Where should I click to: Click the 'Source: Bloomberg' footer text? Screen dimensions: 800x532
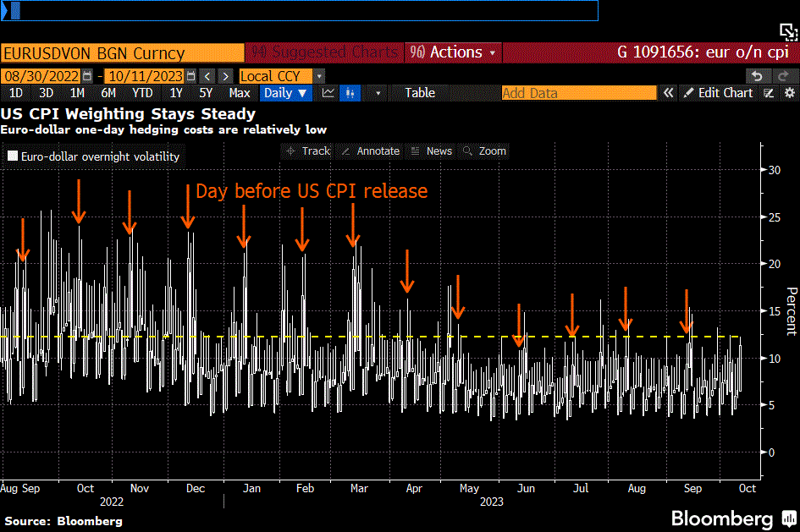click(63, 521)
